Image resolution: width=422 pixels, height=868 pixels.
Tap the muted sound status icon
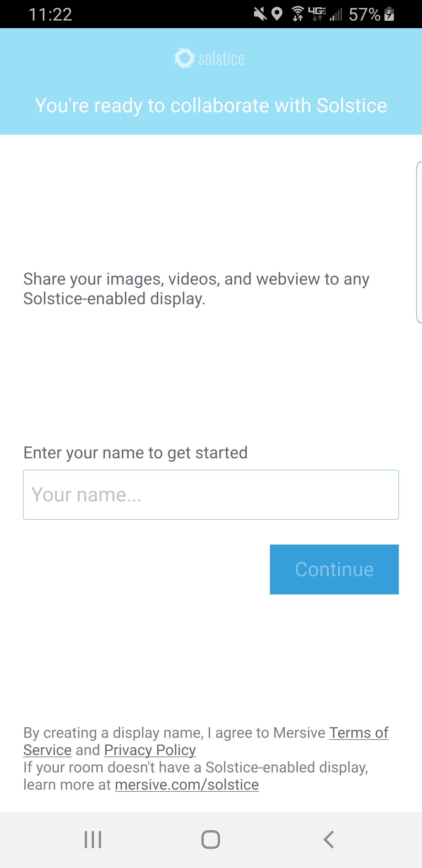click(260, 14)
